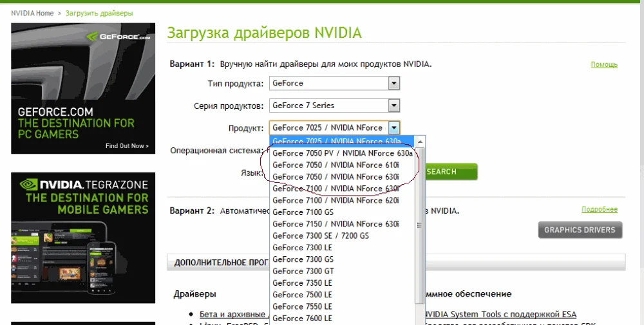Screen dimensions: 644x325
Task: Click the GeForce.com logo in banner
Action: tap(118, 37)
